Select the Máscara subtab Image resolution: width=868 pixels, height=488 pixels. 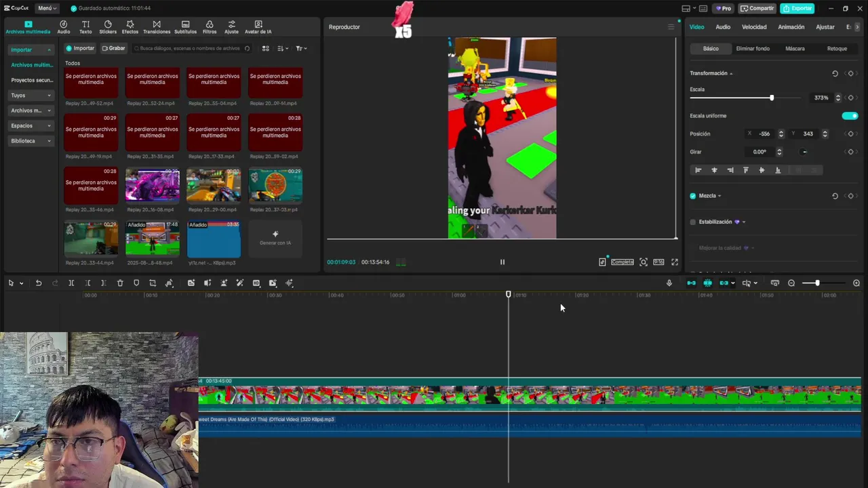[x=795, y=49]
